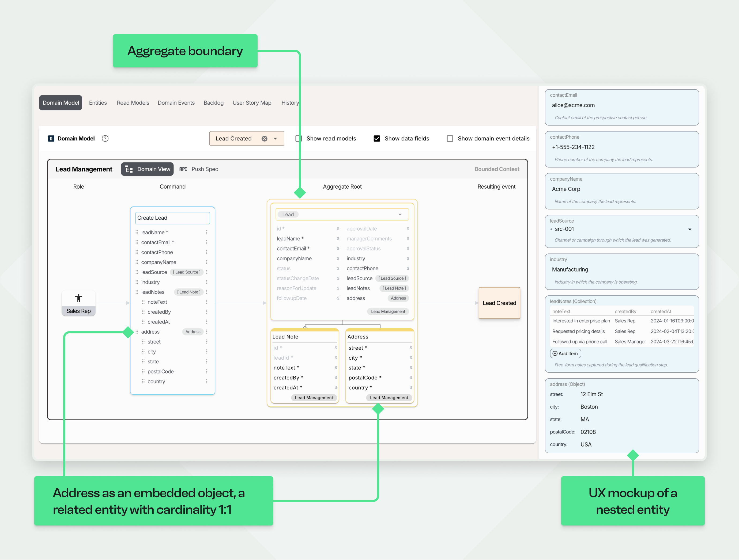Open kebab menu for street field

[x=207, y=342]
